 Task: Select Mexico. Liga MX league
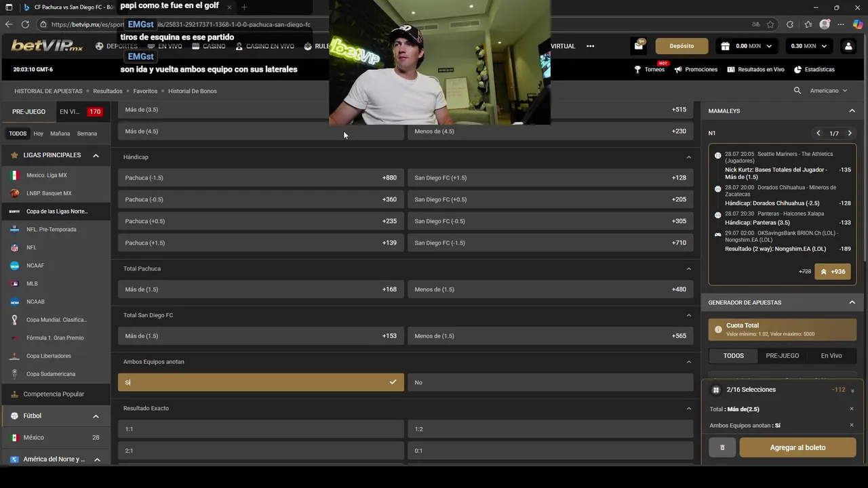pyautogui.click(x=55, y=175)
